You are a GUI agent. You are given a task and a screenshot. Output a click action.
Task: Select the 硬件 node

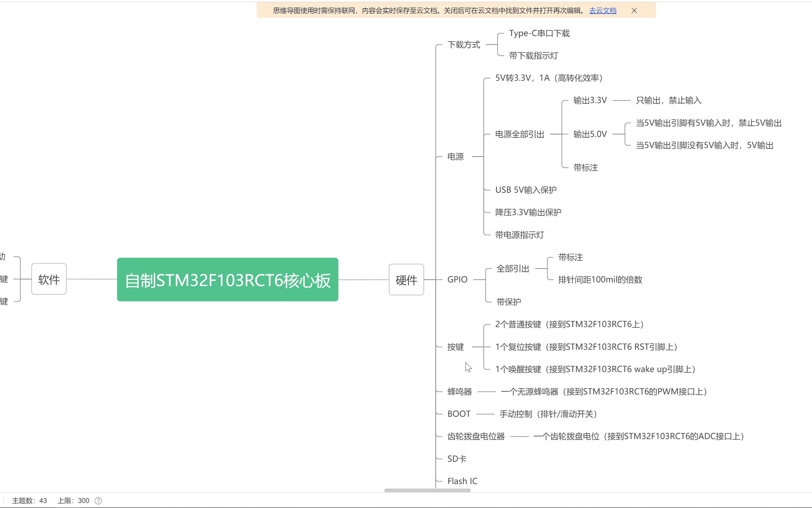coord(406,280)
